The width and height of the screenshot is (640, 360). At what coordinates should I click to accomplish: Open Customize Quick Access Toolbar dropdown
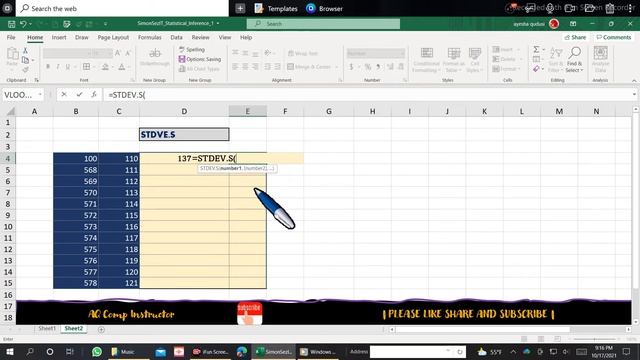pyautogui.click(x=105, y=24)
